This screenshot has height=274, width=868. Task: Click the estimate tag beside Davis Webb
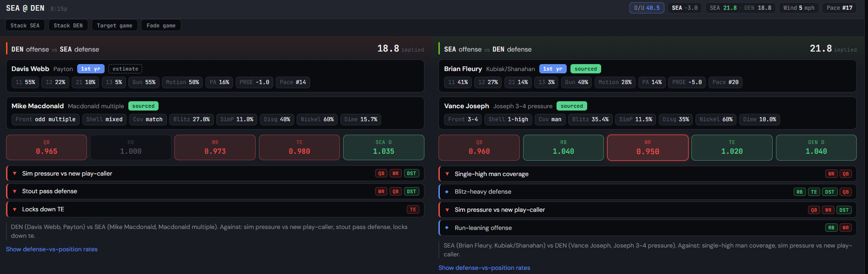click(x=126, y=69)
